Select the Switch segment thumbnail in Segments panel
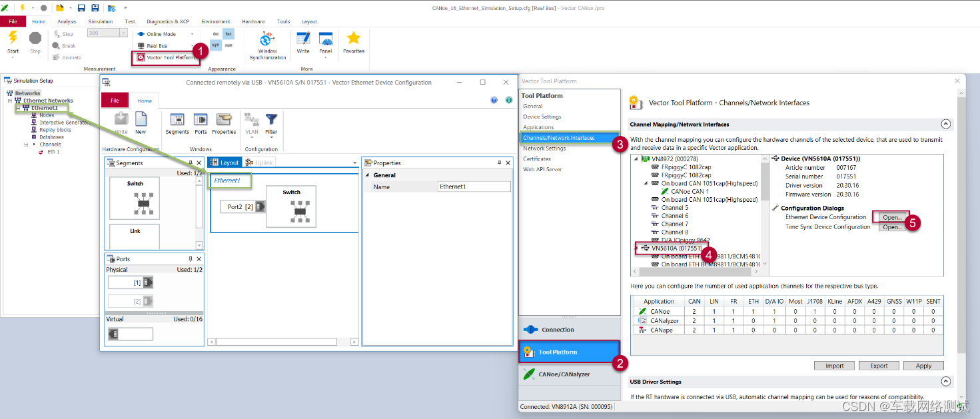 (x=135, y=199)
